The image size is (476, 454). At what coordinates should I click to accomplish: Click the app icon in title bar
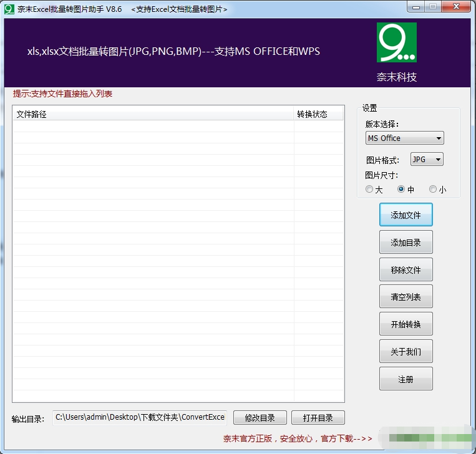tap(9, 9)
